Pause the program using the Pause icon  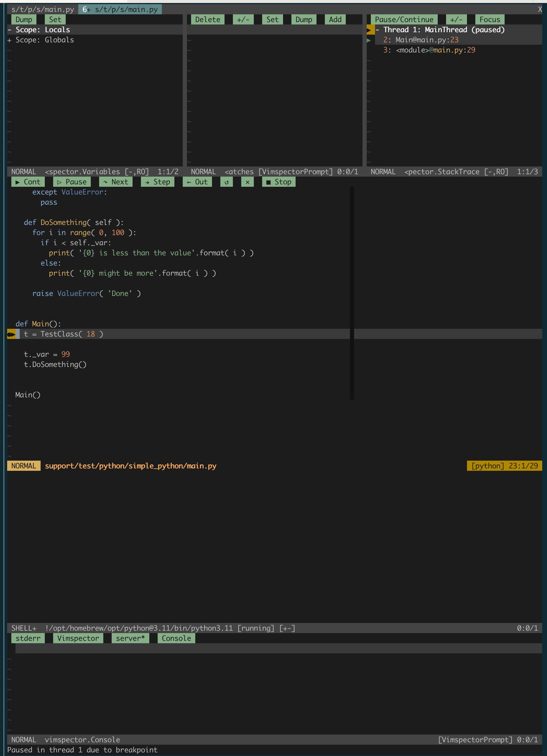point(71,182)
